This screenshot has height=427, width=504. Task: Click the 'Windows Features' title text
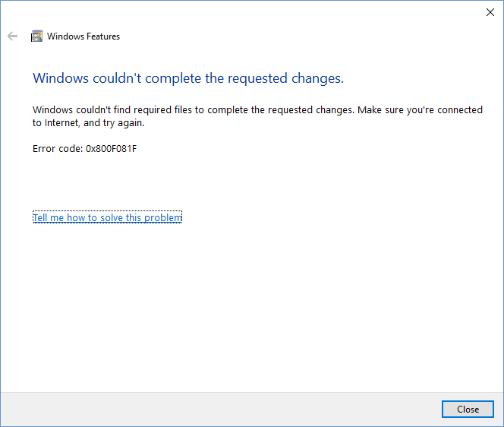83,36
